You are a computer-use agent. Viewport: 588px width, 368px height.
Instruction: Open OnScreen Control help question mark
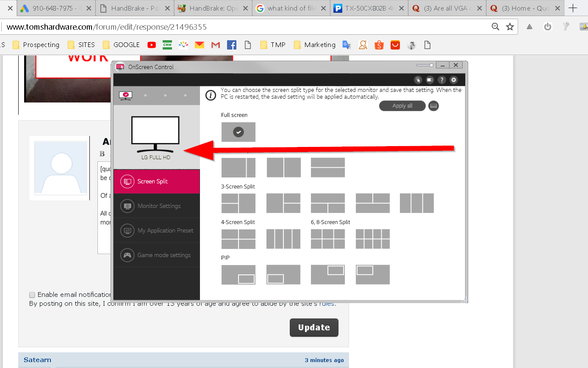coord(441,80)
